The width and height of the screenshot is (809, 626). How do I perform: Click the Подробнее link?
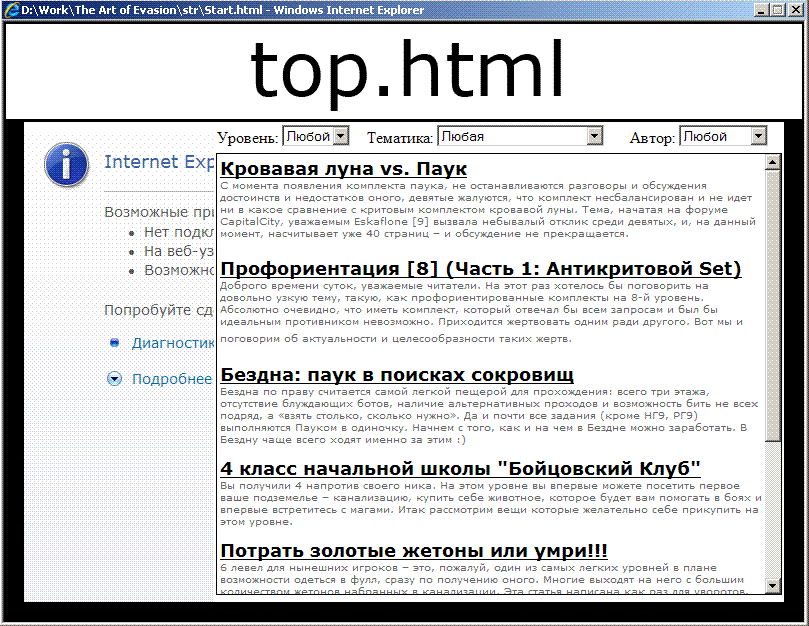172,379
